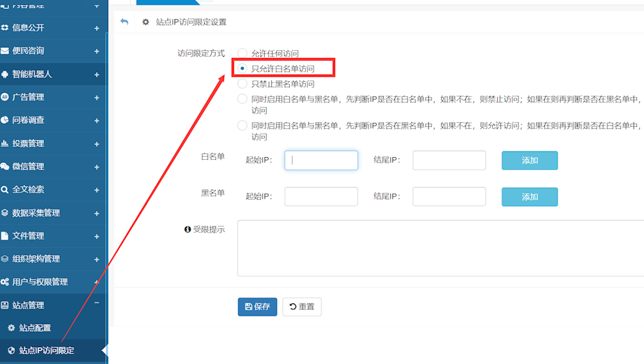The height and width of the screenshot is (364, 644).
Task: Click the robot icon for 智能机器人
Action: coord(5,74)
